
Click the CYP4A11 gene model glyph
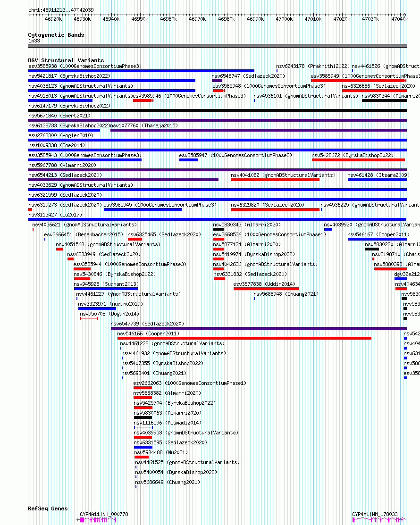[x=96, y=520]
